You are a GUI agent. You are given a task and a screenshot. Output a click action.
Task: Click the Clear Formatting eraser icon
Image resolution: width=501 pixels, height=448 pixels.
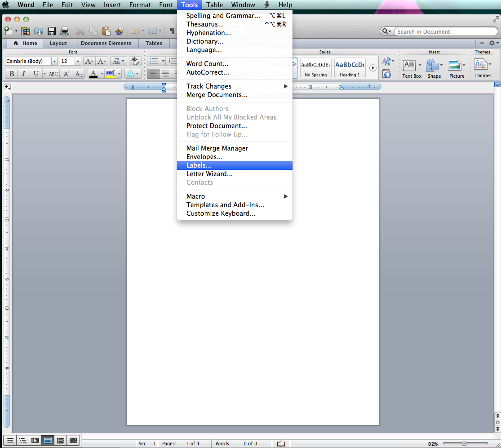click(135, 61)
